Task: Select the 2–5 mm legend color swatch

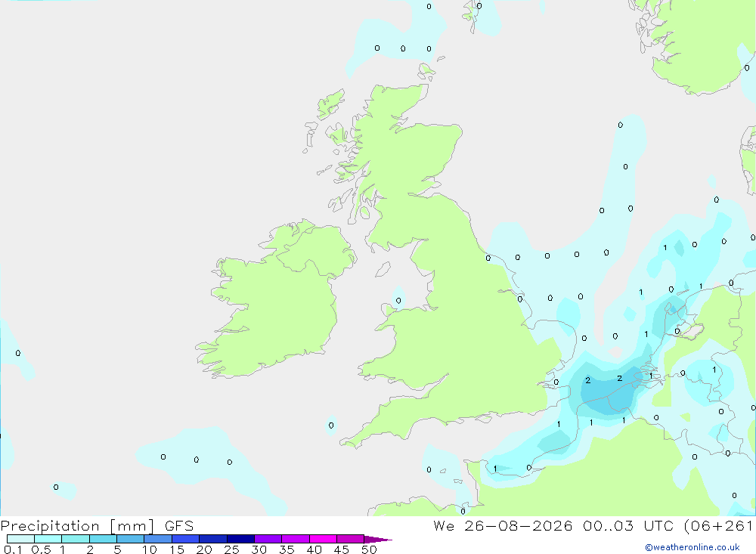Action: [103, 539]
